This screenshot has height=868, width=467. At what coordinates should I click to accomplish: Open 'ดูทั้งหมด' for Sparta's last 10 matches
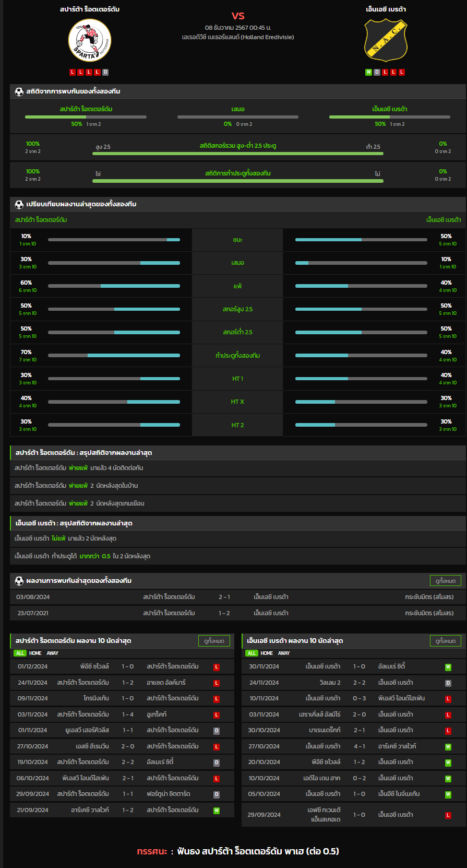click(x=214, y=641)
